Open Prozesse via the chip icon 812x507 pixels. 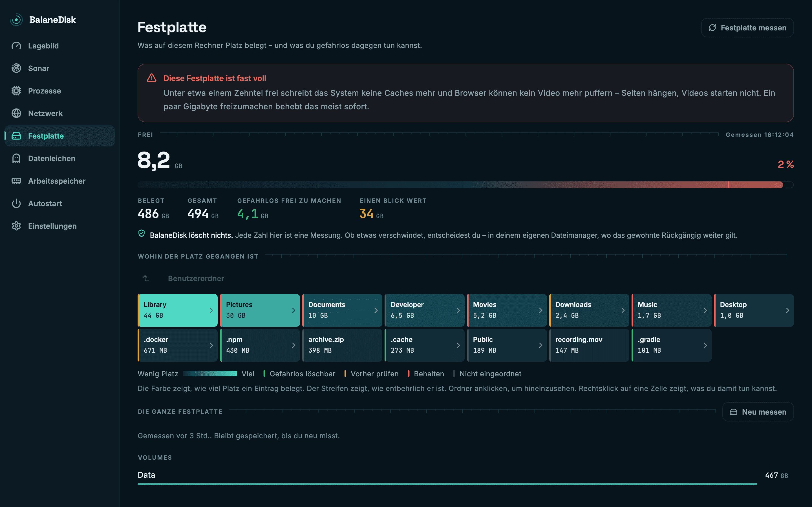coord(16,90)
